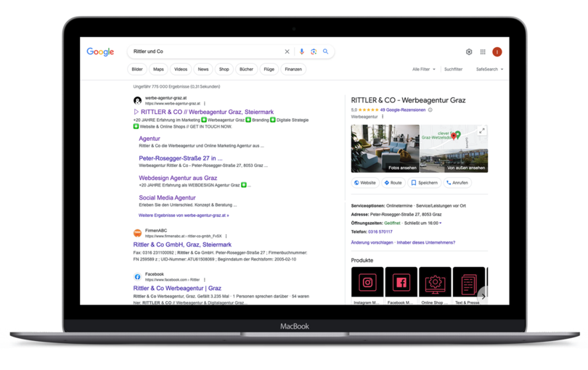This screenshot has height=370, width=588.
Task: Click the Route directions button
Action: point(393,183)
